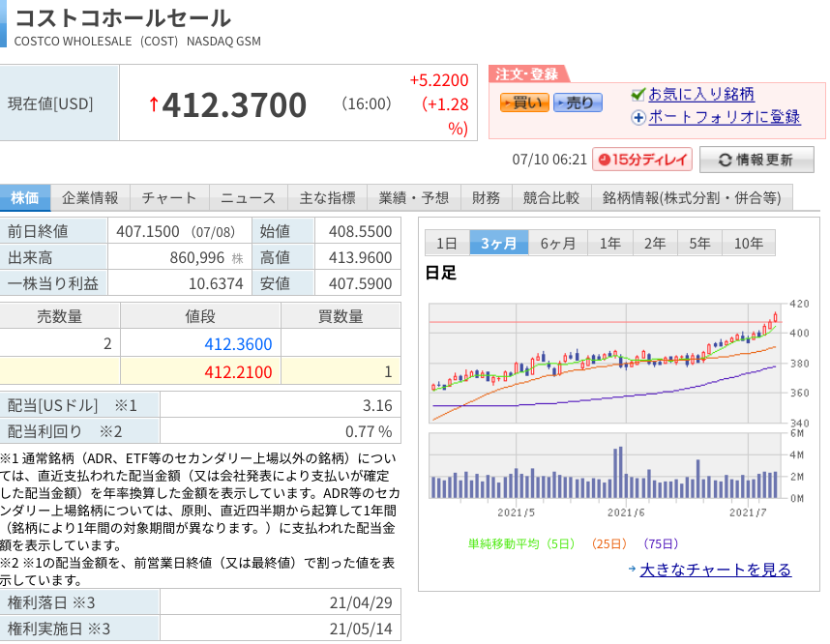The width and height of the screenshot is (830, 644).
Task: Click the コストコホールセール heading
Action: 123,18
